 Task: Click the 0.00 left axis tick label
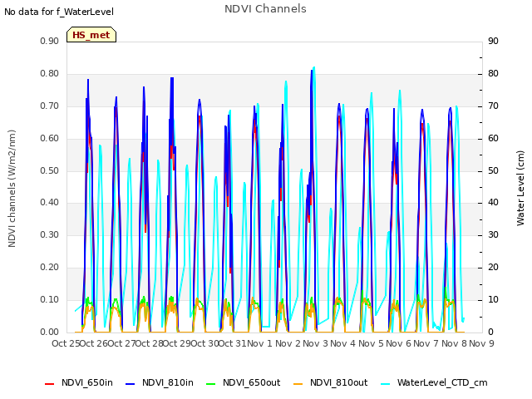50,332
